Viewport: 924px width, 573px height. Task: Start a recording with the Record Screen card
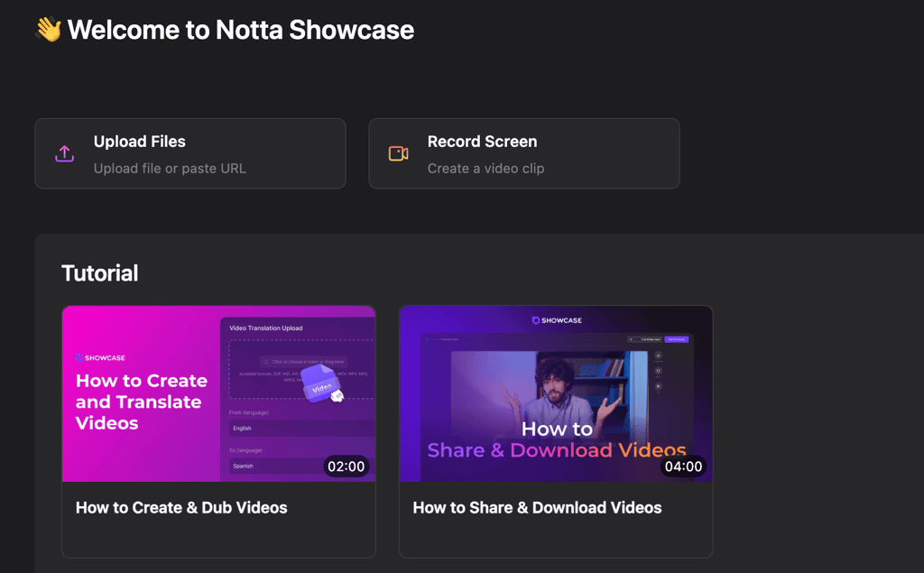(x=523, y=153)
